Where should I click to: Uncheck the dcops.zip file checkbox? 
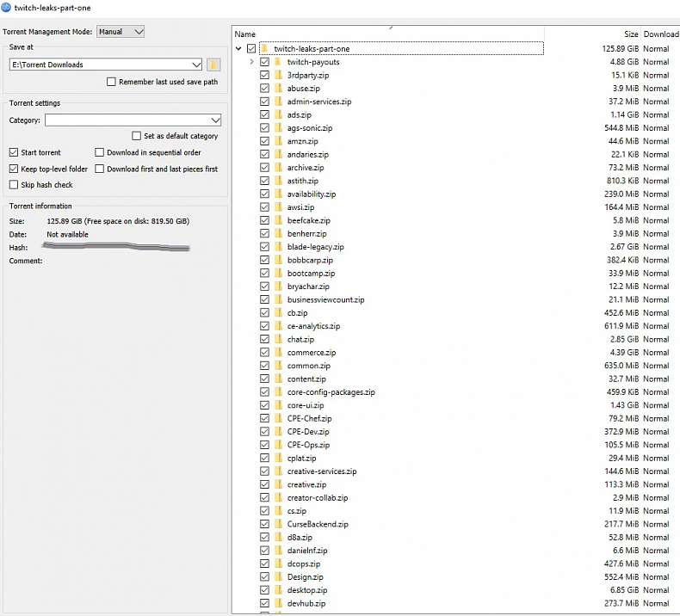pos(264,564)
